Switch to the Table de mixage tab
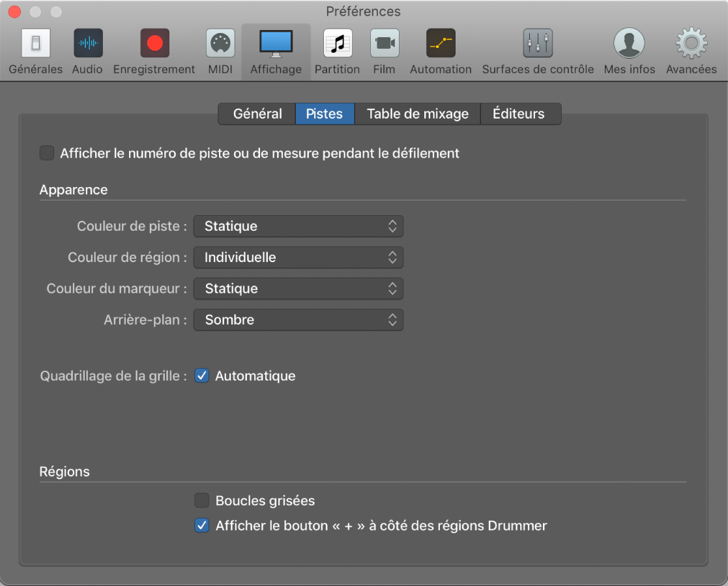728x586 pixels. click(x=417, y=114)
